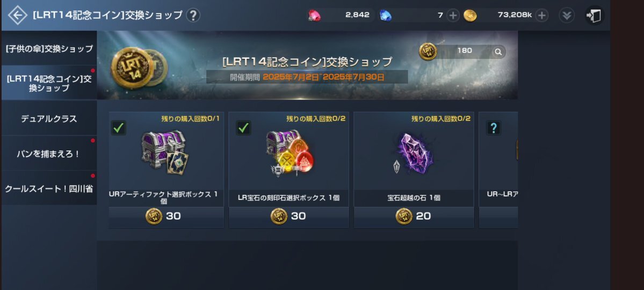The height and width of the screenshot is (290, 644).
Task: Open the パンを捕まえろ！ event tab
Action: pos(49,154)
